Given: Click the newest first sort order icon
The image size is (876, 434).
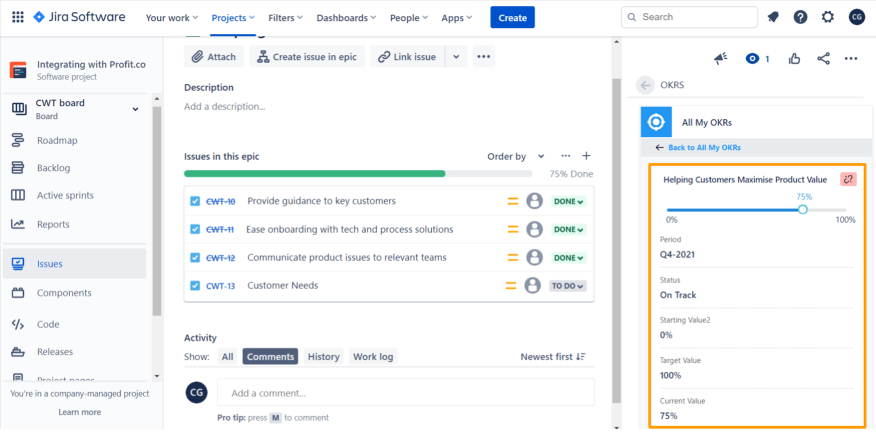Looking at the screenshot, I should 581,356.
